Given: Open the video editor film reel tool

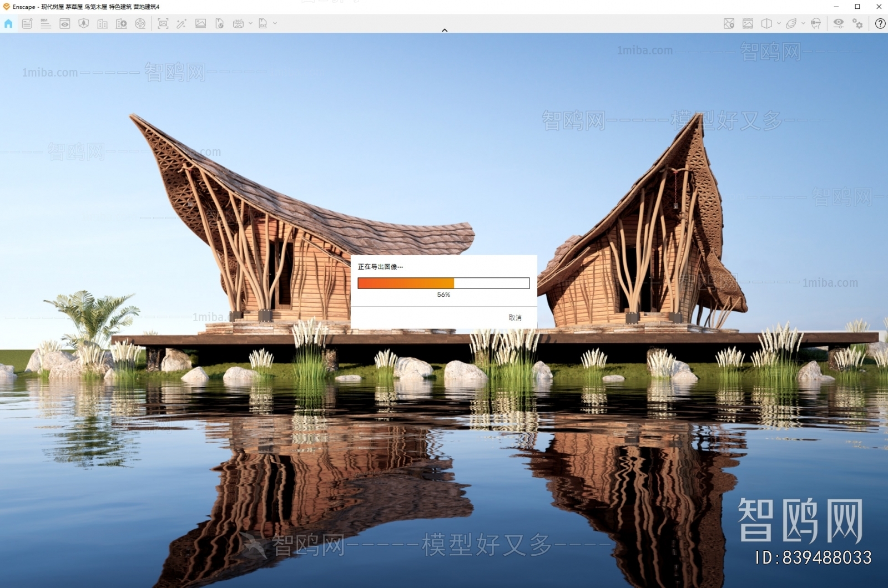Looking at the screenshot, I should pyautogui.click(x=141, y=24).
